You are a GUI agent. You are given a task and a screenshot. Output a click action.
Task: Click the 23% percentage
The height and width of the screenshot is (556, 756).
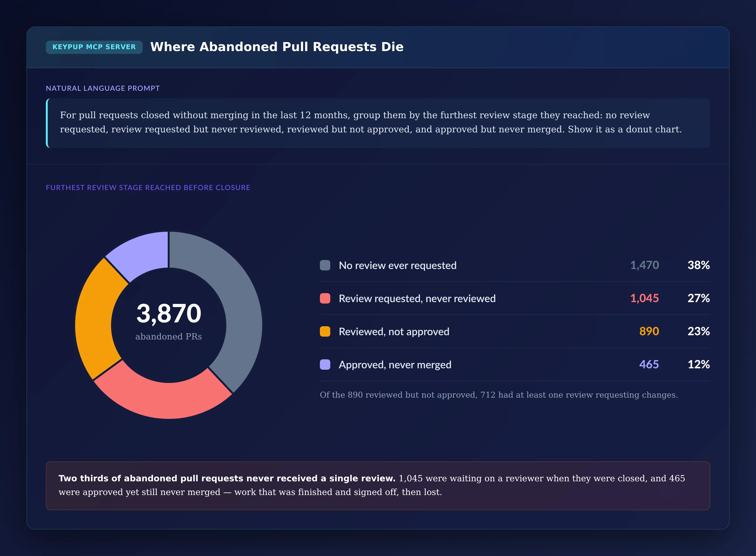pyautogui.click(x=699, y=331)
